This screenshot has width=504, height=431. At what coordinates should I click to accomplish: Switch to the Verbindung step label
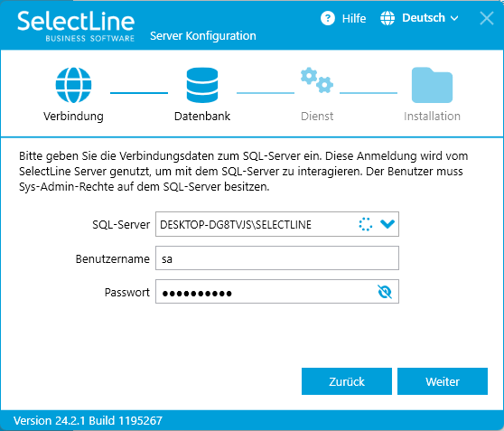click(73, 117)
